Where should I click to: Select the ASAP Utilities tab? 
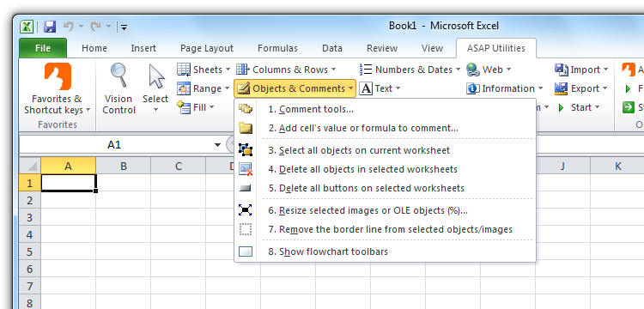pyautogui.click(x=495, y=48)
